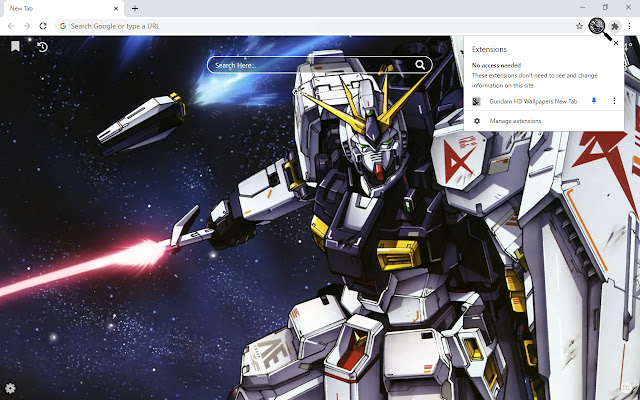Click the Manage extensions gear icon
Image resolution: width=640 pixels, height=400 pixels.
tap(477, 121)
